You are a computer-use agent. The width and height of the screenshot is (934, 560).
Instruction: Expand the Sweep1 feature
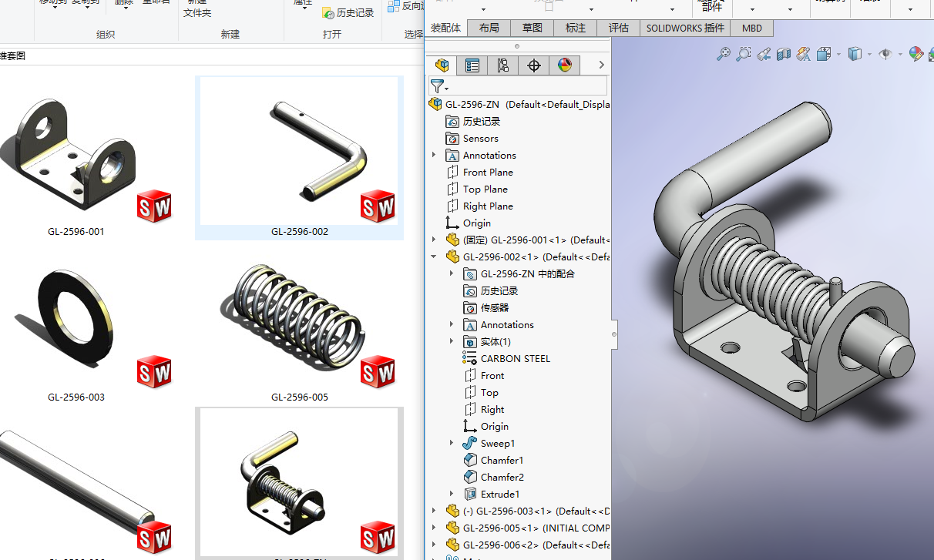pyautogui.click(x=452, y=443)
